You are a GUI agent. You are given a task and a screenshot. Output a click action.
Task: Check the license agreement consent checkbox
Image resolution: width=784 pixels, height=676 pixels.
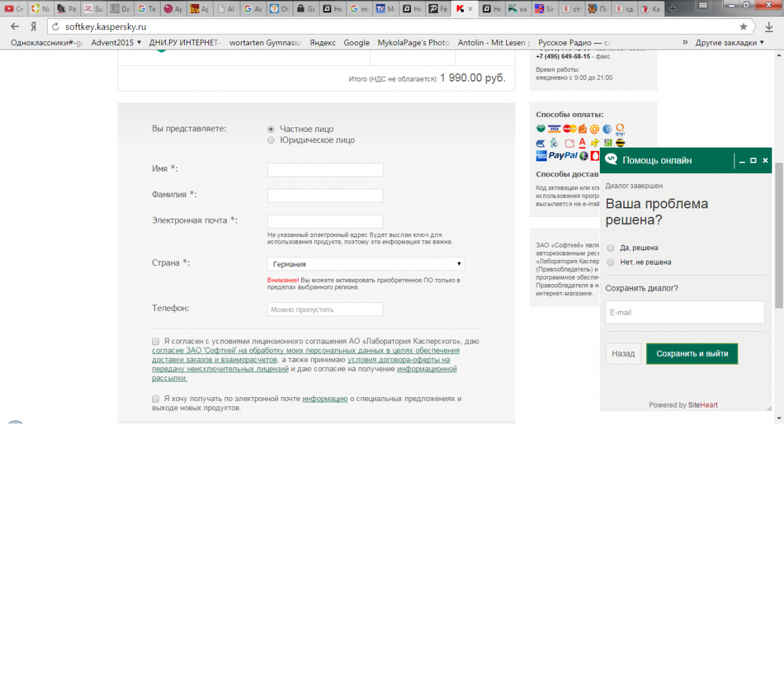click(155, 342)
